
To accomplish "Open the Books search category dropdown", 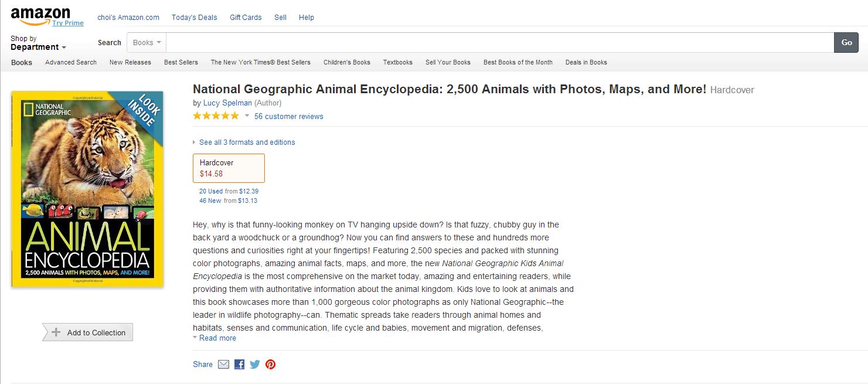I will point(147,43).
